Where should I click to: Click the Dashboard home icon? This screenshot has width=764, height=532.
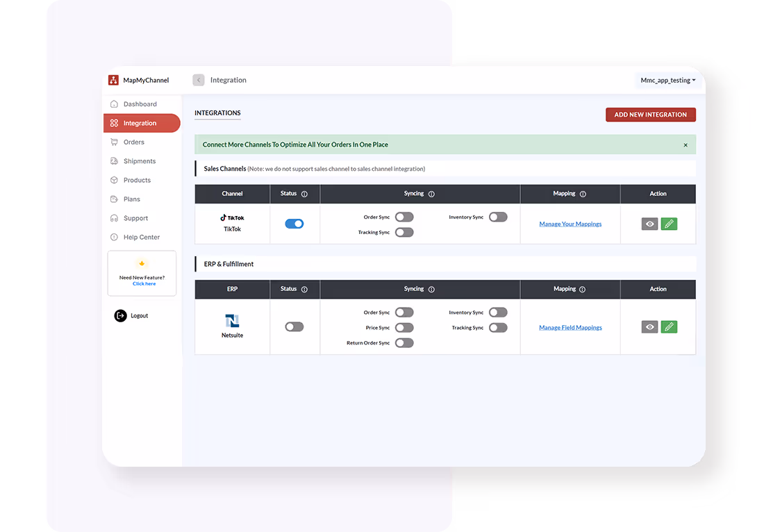114,103
